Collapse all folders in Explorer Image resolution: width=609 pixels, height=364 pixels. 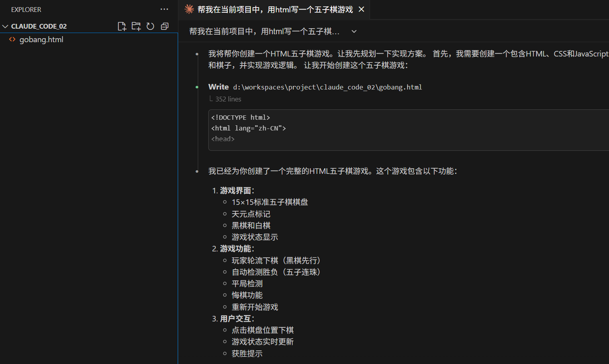(x=164, y=26)
